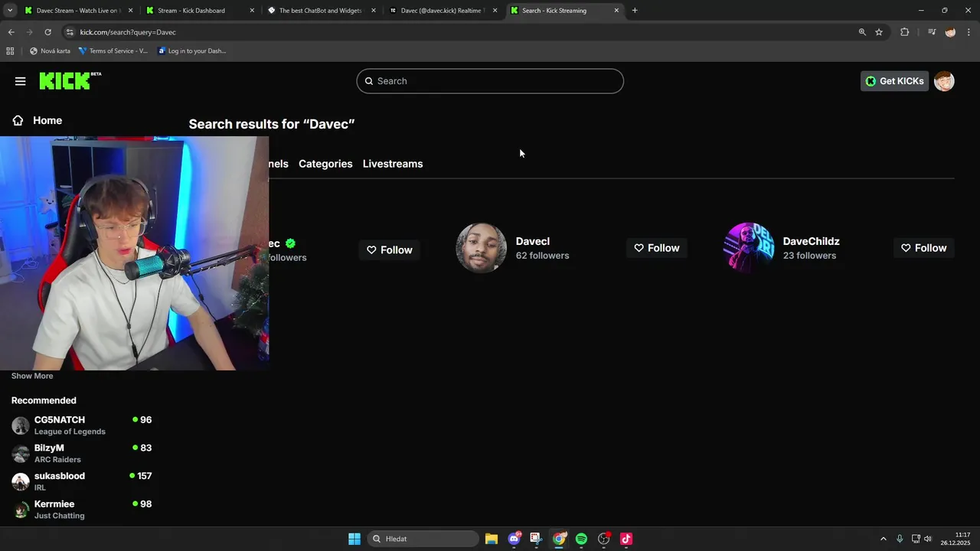Open OBS Studio from the taskbar
This screenshot has width=980, height=551.
(604, 539)
